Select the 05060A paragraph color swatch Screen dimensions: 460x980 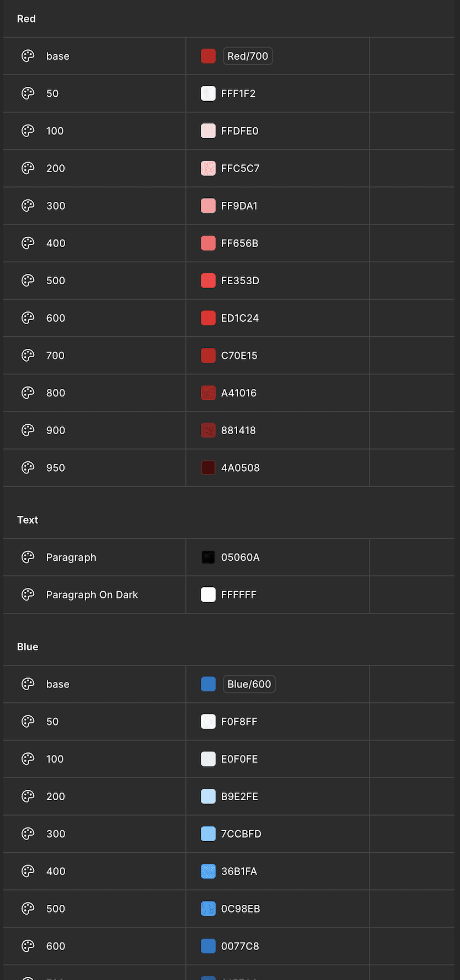coord(208,557)
